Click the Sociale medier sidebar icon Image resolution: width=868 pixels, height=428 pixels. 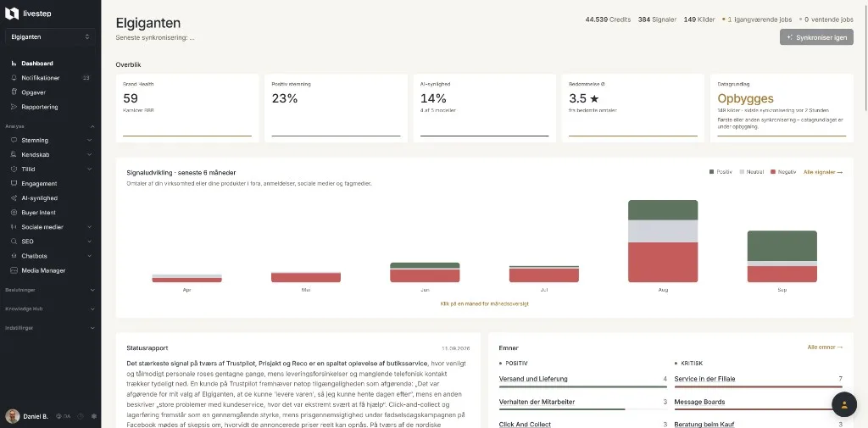point(14,227)
